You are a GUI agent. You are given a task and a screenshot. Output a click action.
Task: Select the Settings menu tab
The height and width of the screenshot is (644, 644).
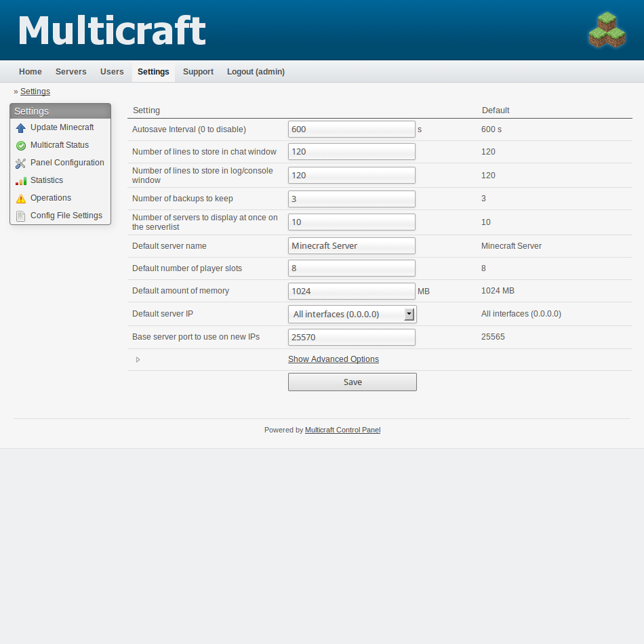[x=153, y=72]
